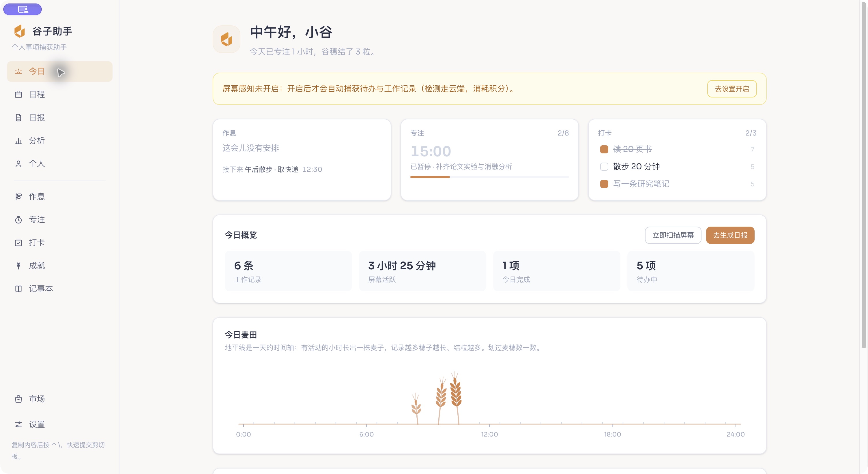Switch to the 分析 page
The width and height of the screenshot is (868, 474).
(60, 141)
